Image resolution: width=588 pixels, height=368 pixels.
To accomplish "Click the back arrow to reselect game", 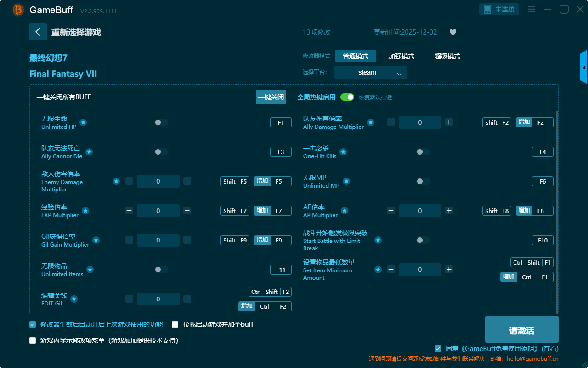I will 38,32.
